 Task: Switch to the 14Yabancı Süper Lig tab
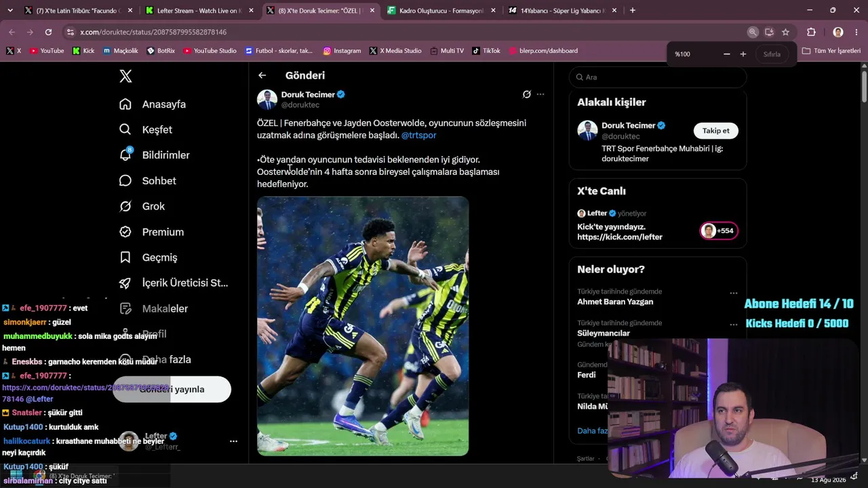(x=563, y=11)
